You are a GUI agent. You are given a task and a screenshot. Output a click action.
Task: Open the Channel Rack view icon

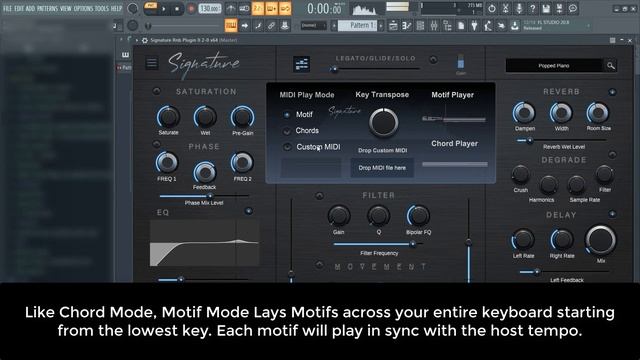420,26
